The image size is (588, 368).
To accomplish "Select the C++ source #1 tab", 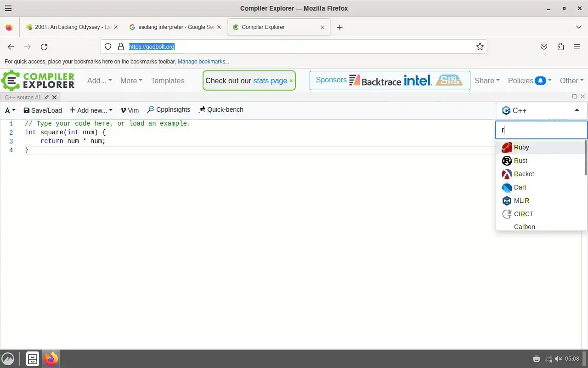I will pos(23,97).
